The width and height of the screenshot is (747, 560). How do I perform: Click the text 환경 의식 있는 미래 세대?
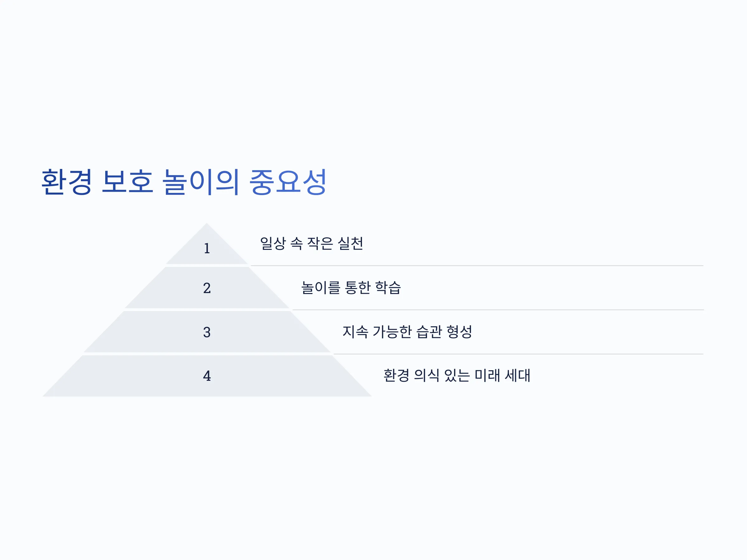point(457,376)
